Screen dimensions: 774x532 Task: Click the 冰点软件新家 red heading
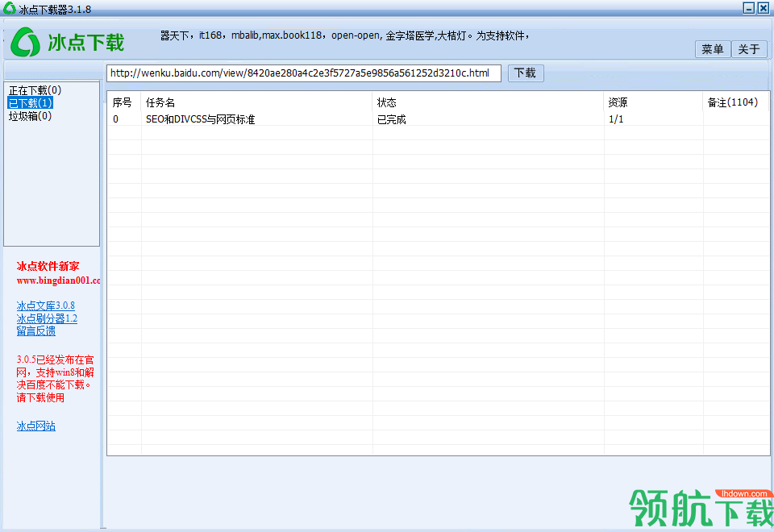click(48, 267)
